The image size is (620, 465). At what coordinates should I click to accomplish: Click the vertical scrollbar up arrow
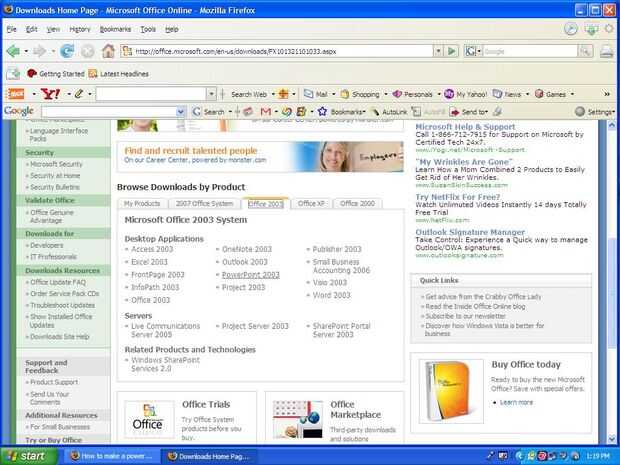pyautogui.click(x=612, y=125)
